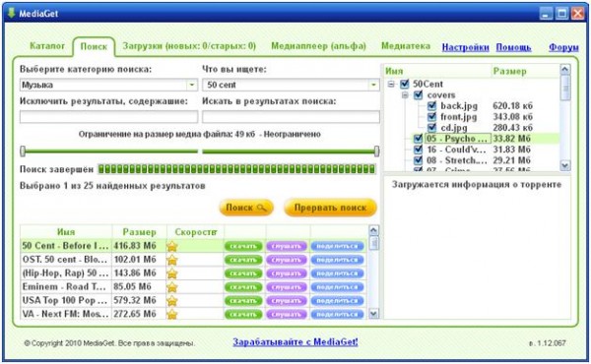Open the Форум link
Viewport: 591px width, 364px height.
coord(563,47)
